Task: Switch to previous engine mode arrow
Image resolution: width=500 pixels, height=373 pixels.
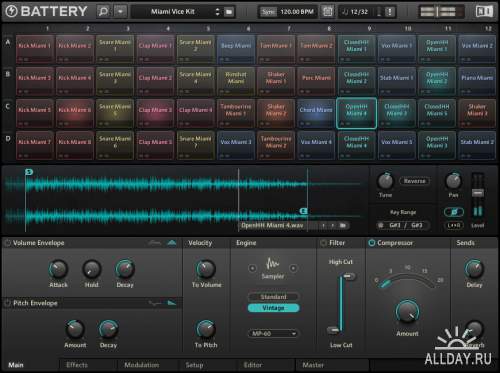Action: (252, 268)
